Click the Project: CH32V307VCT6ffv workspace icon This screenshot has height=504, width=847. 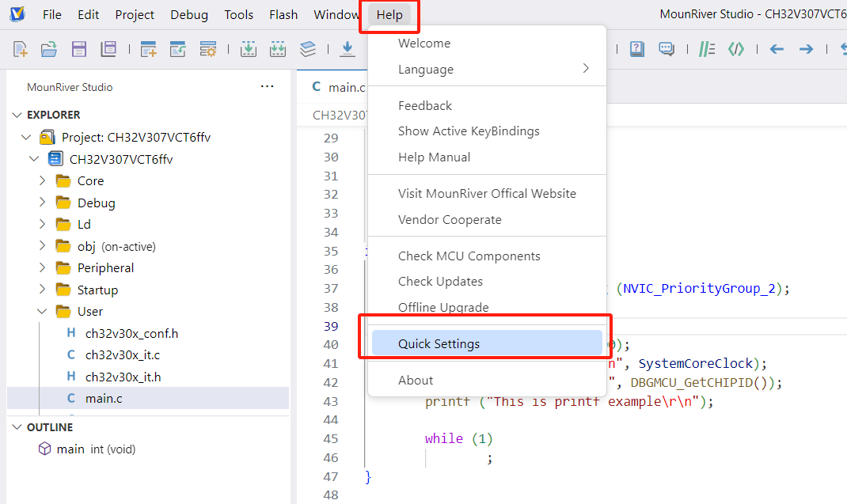point(47,137)
